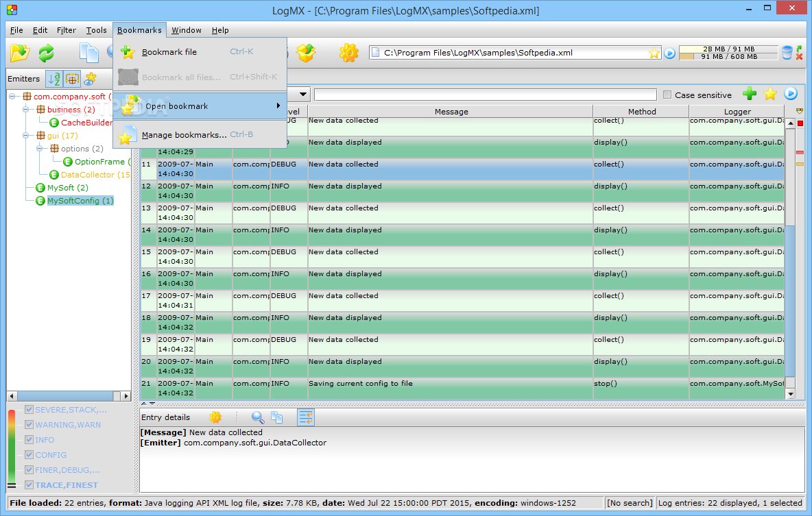The width and height of the screenshot is (812, 516).
Task: Click the 91 MB / 608 MB memory bar
Action: point(728,56)
